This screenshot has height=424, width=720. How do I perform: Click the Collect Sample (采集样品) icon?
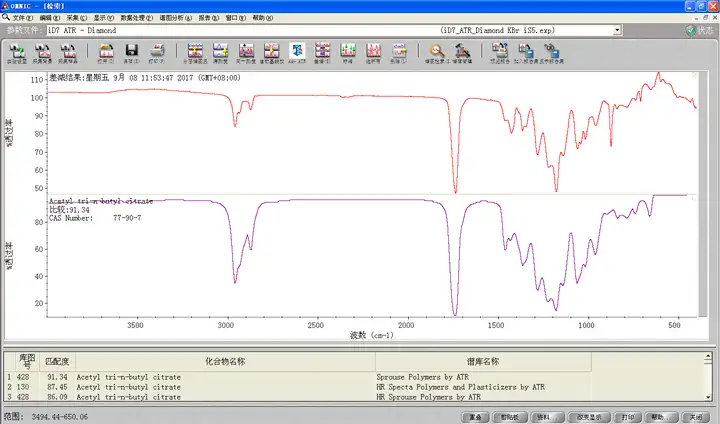[x=68, y=53]
